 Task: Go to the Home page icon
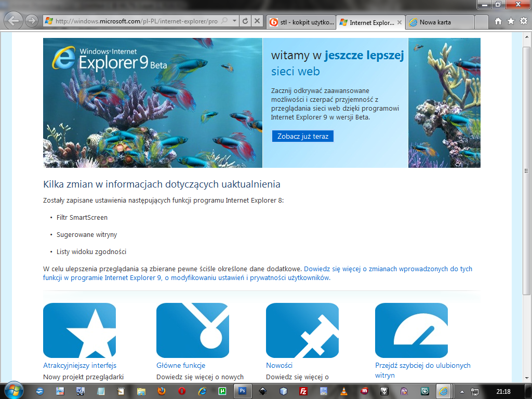(x=498, y=21)
